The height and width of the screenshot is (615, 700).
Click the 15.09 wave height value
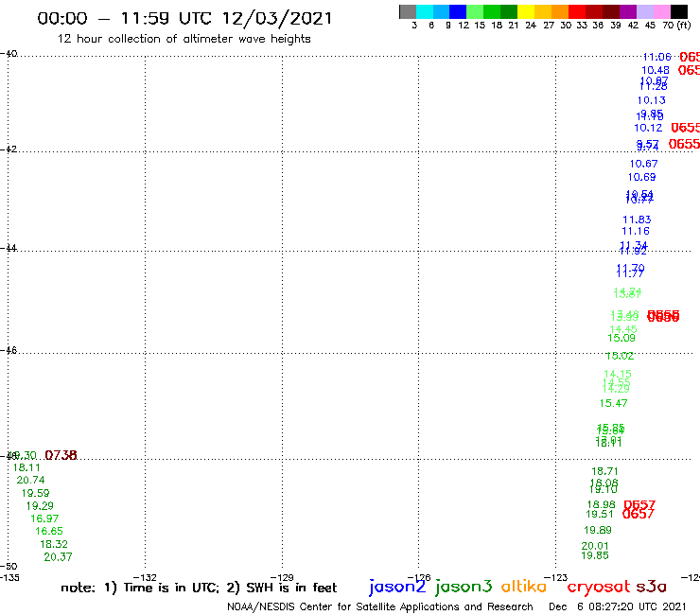point(621,338)
